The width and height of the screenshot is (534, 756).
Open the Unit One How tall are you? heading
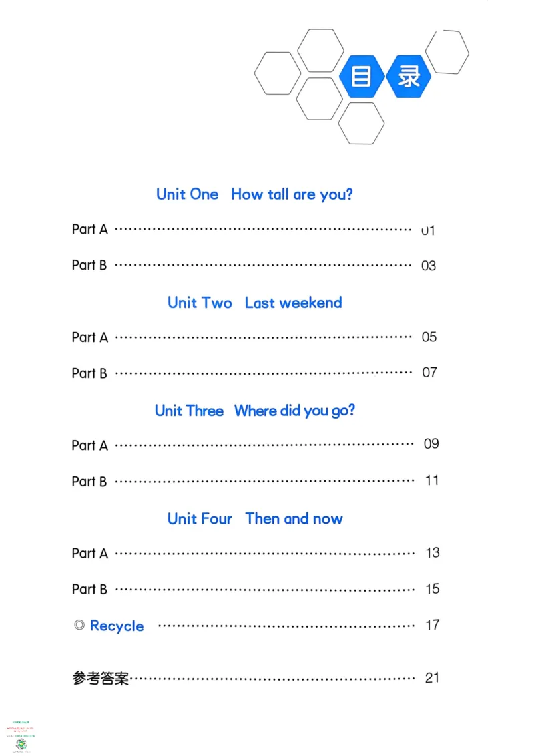254,194
